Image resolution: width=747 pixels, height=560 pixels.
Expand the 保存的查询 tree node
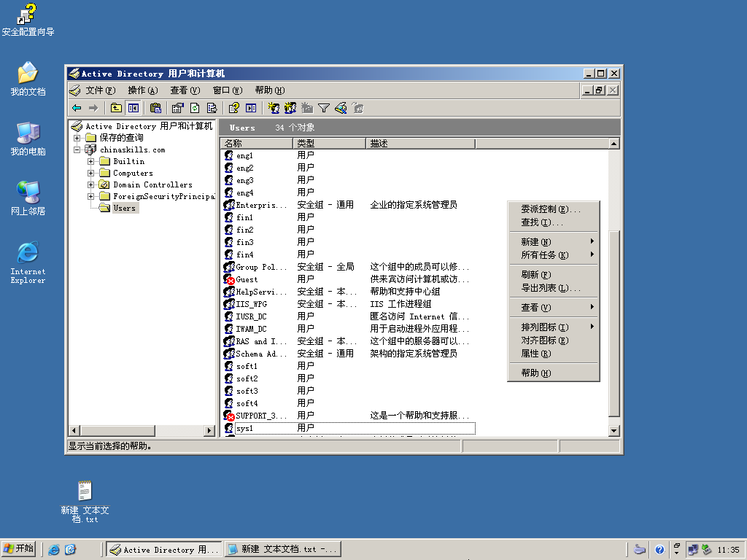tap(77, 138)
